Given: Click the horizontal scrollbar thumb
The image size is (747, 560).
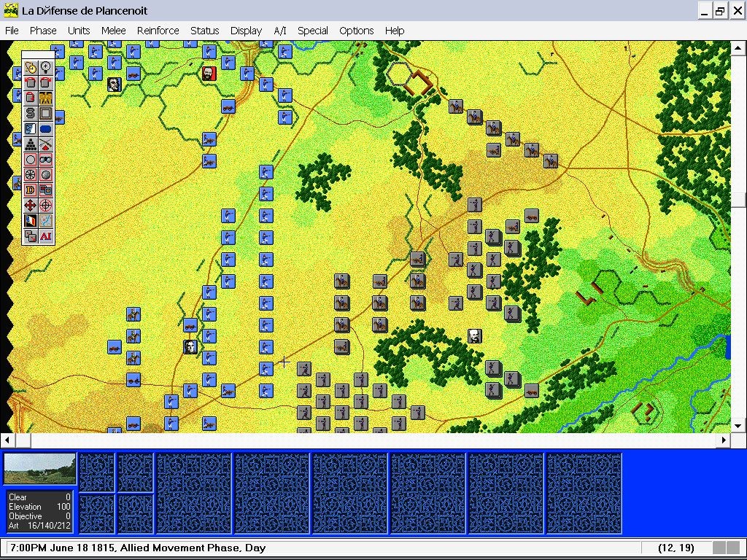Looking at the screenshot, I should click(x=23, y=440).
